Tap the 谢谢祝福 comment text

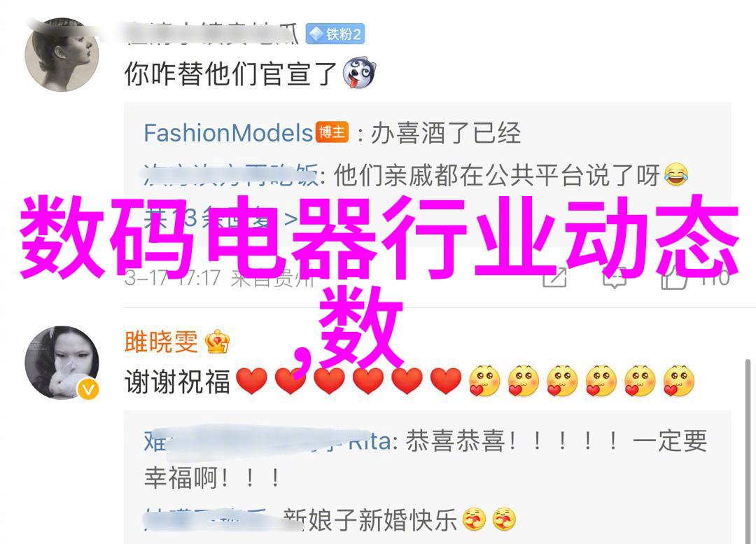point(177,382)
